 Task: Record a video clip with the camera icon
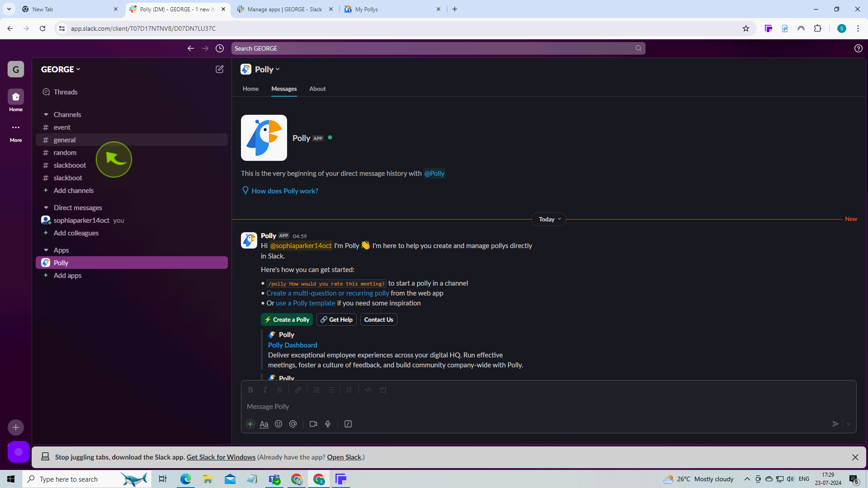(313, 424)
